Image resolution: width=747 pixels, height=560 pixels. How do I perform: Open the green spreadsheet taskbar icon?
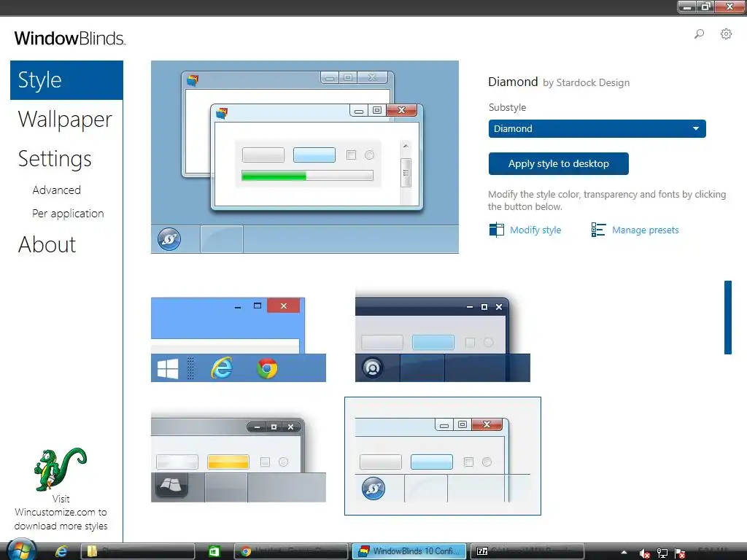click(x=214, y=551)
